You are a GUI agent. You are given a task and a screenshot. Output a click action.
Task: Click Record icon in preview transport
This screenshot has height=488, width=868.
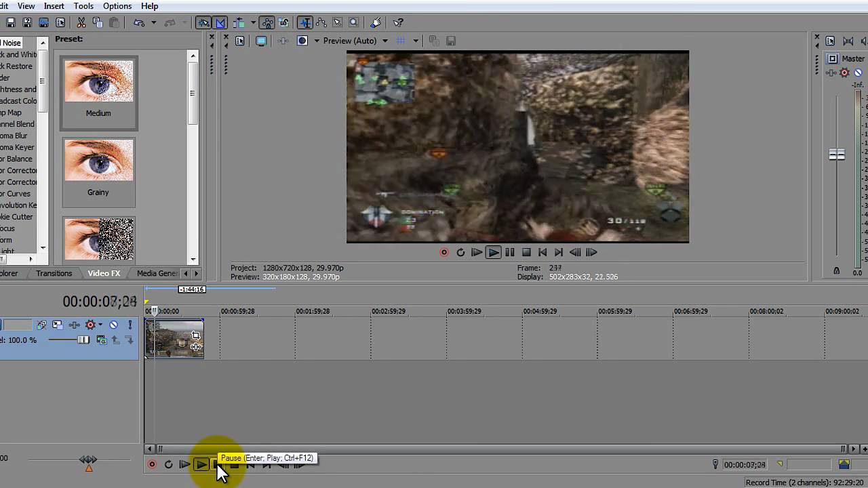[444, 252]
